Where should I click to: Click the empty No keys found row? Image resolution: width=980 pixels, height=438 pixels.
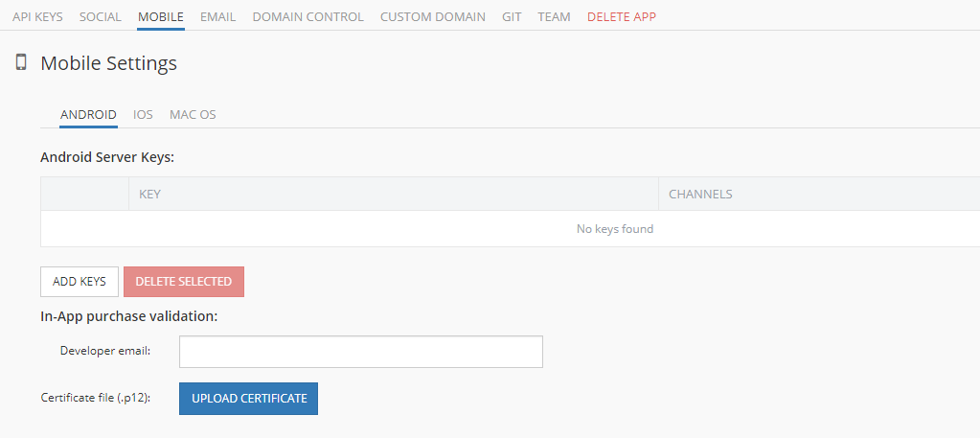point(510,229)
